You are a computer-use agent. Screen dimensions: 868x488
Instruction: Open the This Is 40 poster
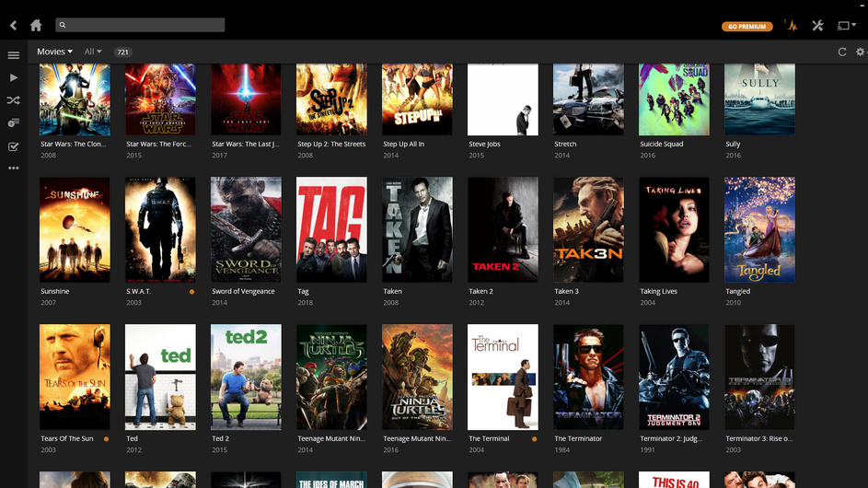click(674, 480)
